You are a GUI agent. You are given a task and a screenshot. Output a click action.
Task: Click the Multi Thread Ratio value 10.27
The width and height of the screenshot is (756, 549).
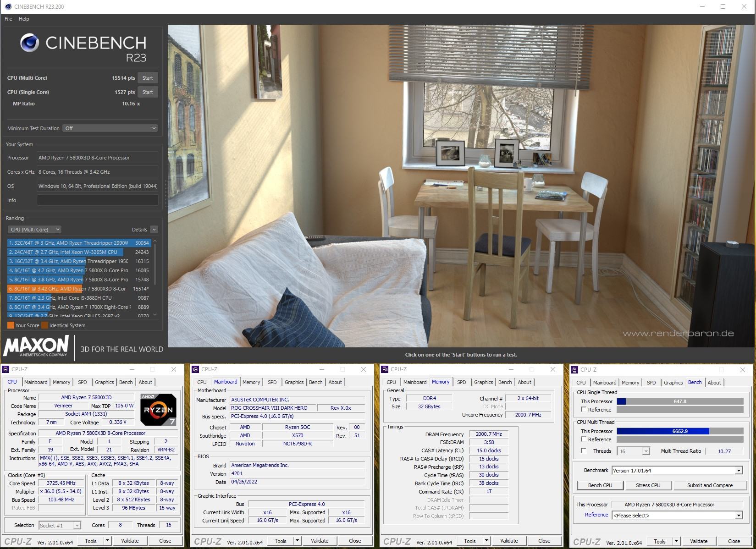tap(724, 451)
